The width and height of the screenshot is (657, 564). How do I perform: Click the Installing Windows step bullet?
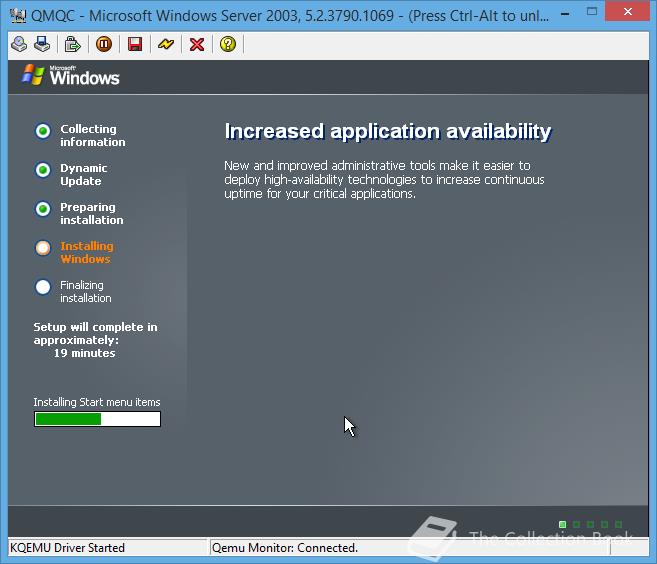[x=43, y=248]
